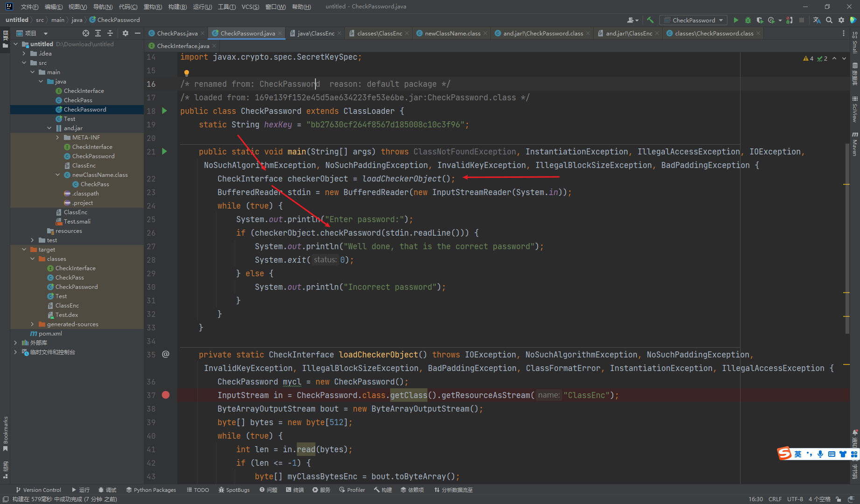Collapse the newClassName.class node
The width and height of the screenshot is (860, 504).
point(57,175)
